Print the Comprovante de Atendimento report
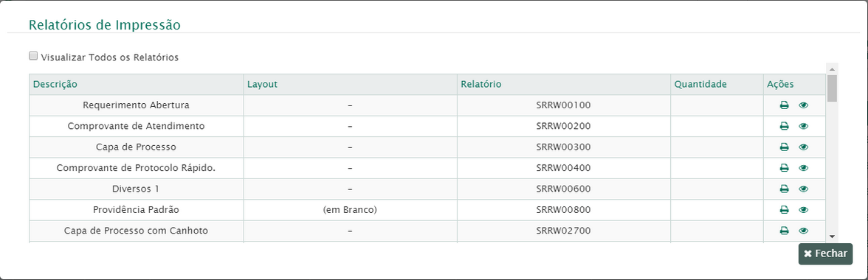The height and width of the screenshot is (280, 868). pyautogui.click(x=784, y=126)
